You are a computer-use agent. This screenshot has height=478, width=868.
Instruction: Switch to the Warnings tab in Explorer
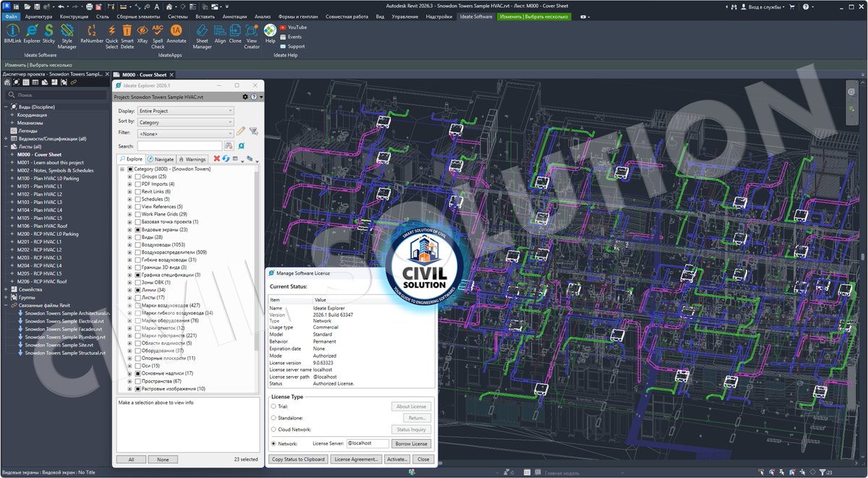(x=192, y=158)
